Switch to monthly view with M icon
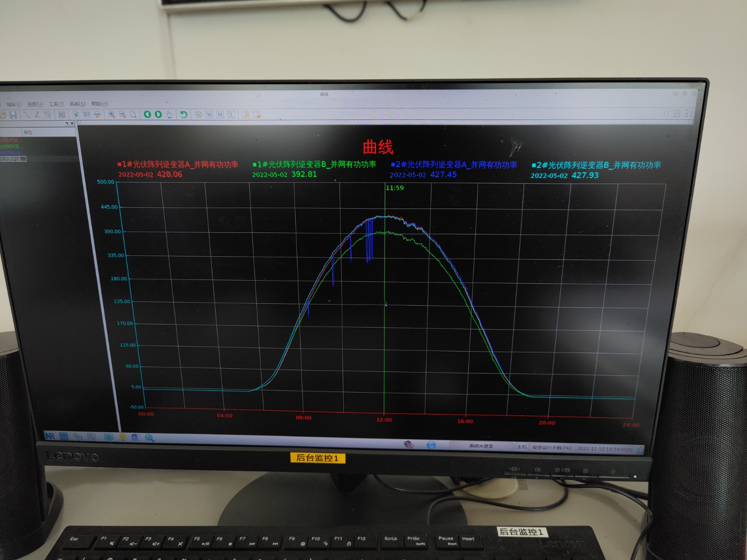 click(220, 114)
